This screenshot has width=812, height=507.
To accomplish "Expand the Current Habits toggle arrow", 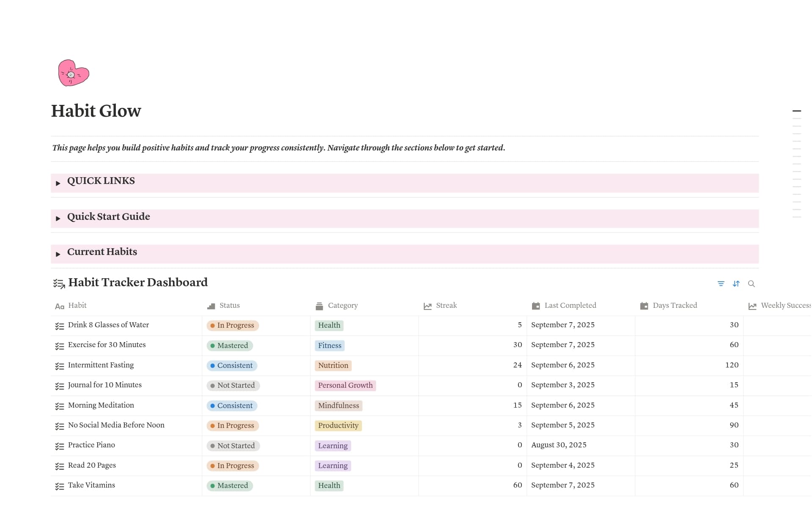I will pos(58,254).
